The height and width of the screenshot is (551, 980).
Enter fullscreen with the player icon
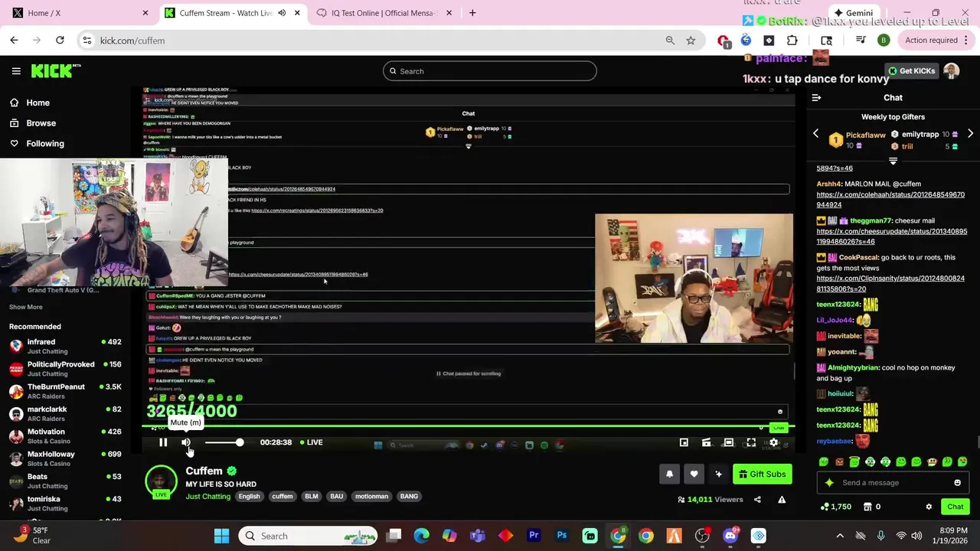(x=751, y=442)
